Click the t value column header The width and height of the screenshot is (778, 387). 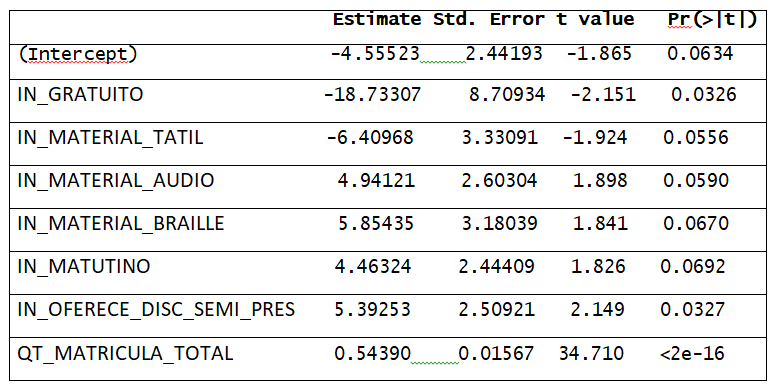coord(595,19)
